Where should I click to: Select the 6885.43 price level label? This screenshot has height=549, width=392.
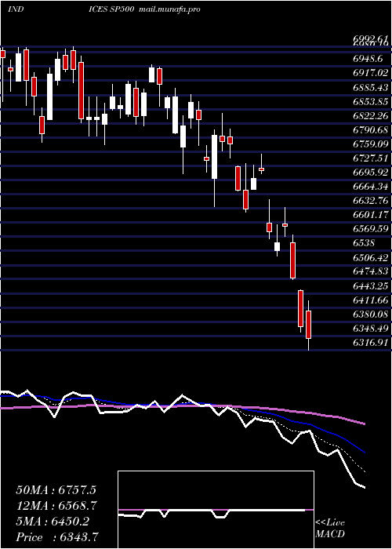coord(370,87)
